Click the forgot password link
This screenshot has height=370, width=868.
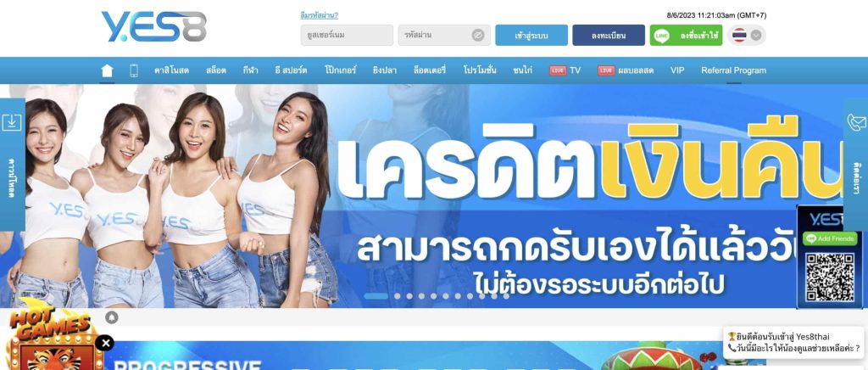point(320,15)
